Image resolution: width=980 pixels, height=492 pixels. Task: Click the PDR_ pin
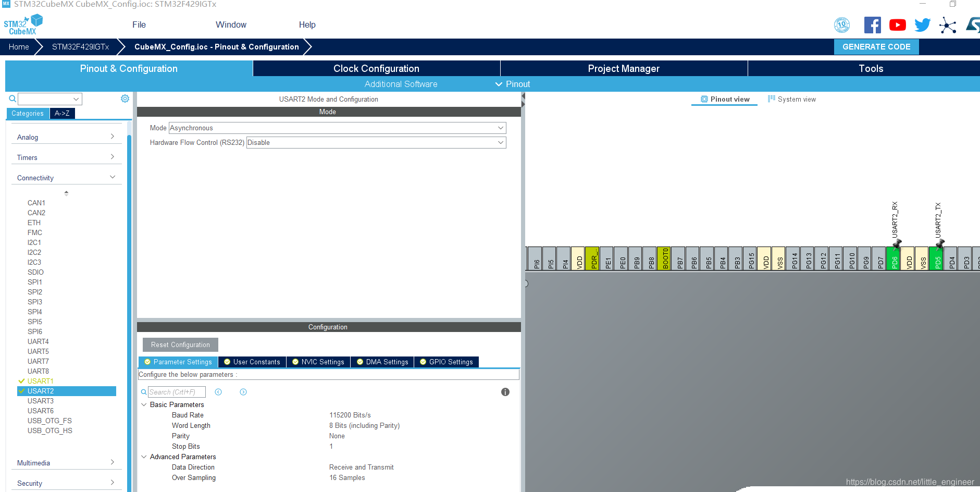(x=592, y=259)
